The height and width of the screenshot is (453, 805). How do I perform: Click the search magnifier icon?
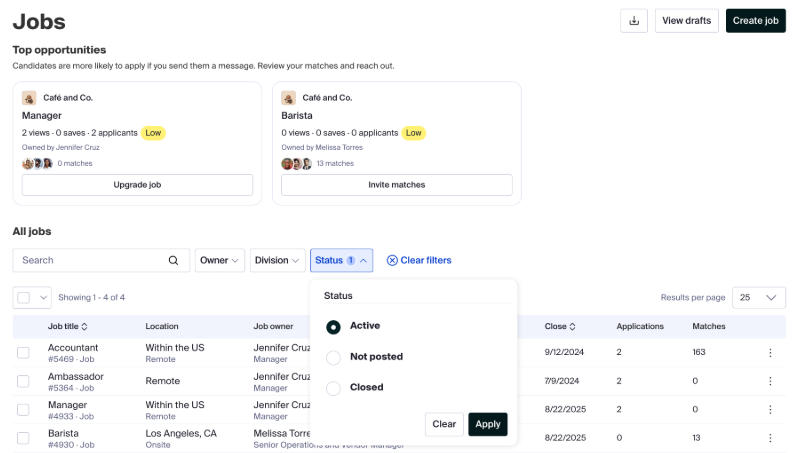click(x=174, y=260)
